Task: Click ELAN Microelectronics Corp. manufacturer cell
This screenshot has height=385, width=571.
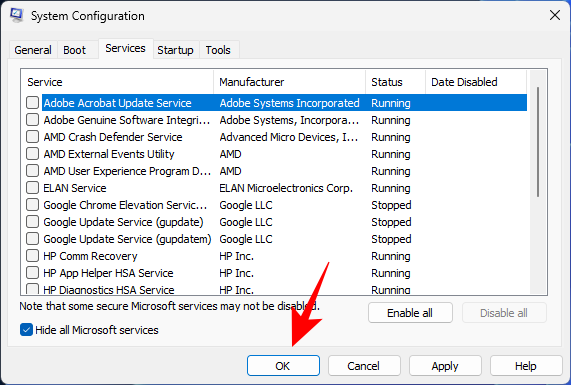Action: coord(286,188)
